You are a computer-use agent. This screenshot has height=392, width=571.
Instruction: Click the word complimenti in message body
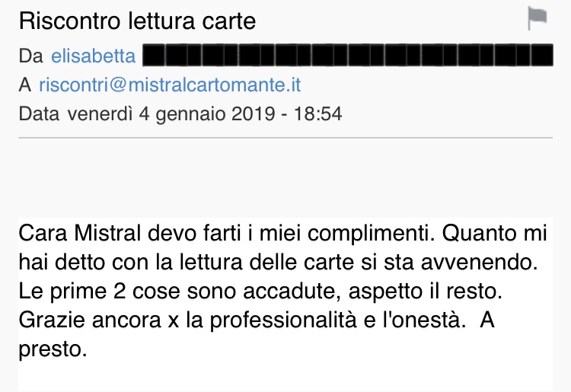(x=371, y=234)
